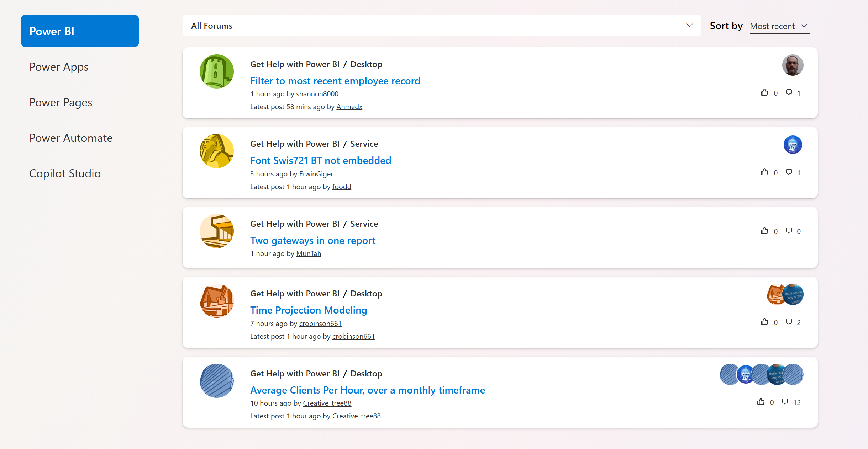Click comment icon on Font Swis721 BT post
868x449 pixels.
(x=789, y=172)
